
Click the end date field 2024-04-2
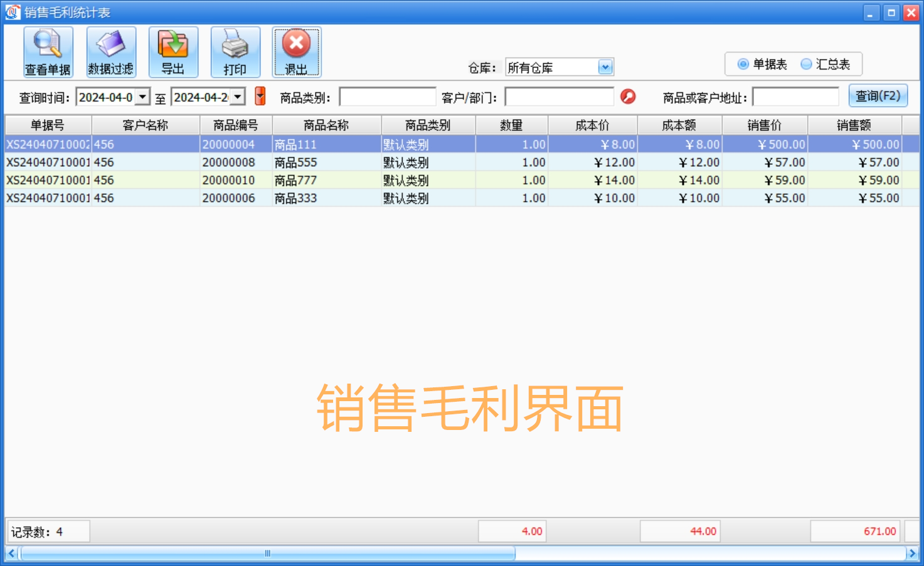pyautogui.click(x=201, y=97)
